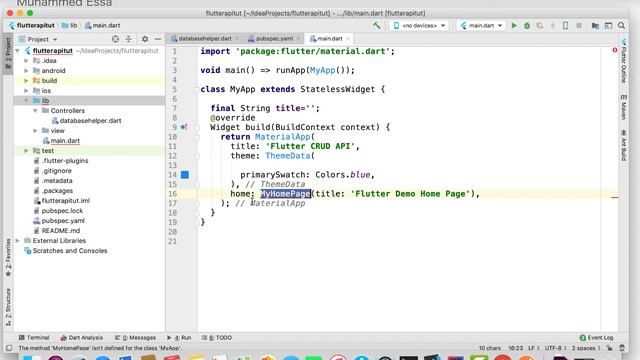The width and height of the screenshot is (640, 360).
Task: Click flutterapitut breadcrumb in navigation bar
Action: (x=32, y=25)
